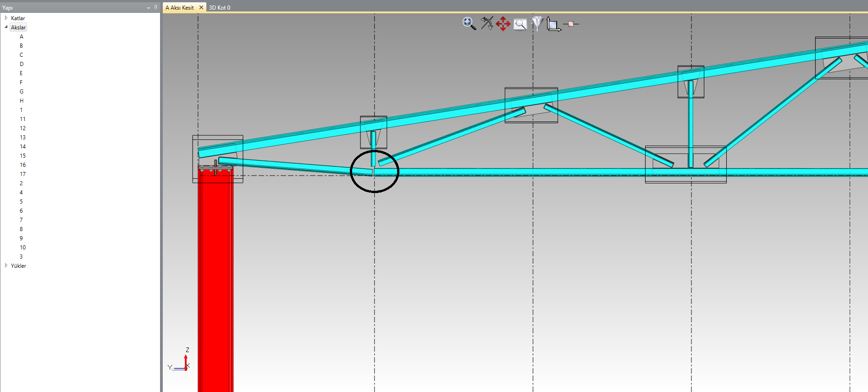Choose axis 17 in Akslar list

tap(22, 174)
